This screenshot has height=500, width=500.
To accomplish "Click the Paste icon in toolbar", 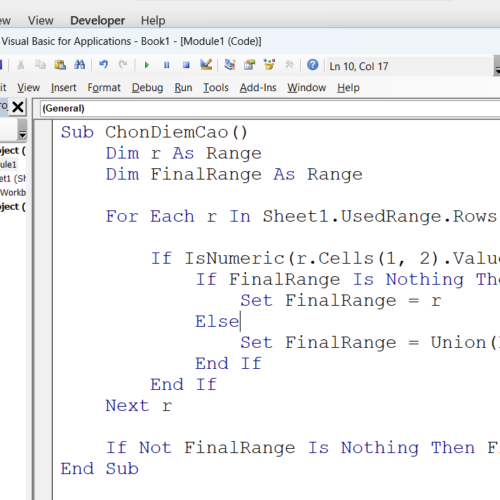I will coord(60,65).
